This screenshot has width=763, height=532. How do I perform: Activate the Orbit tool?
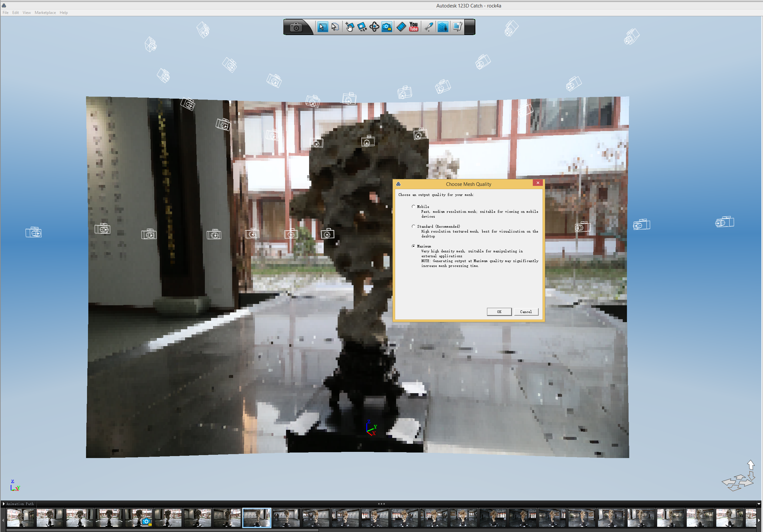pos(374,27)
